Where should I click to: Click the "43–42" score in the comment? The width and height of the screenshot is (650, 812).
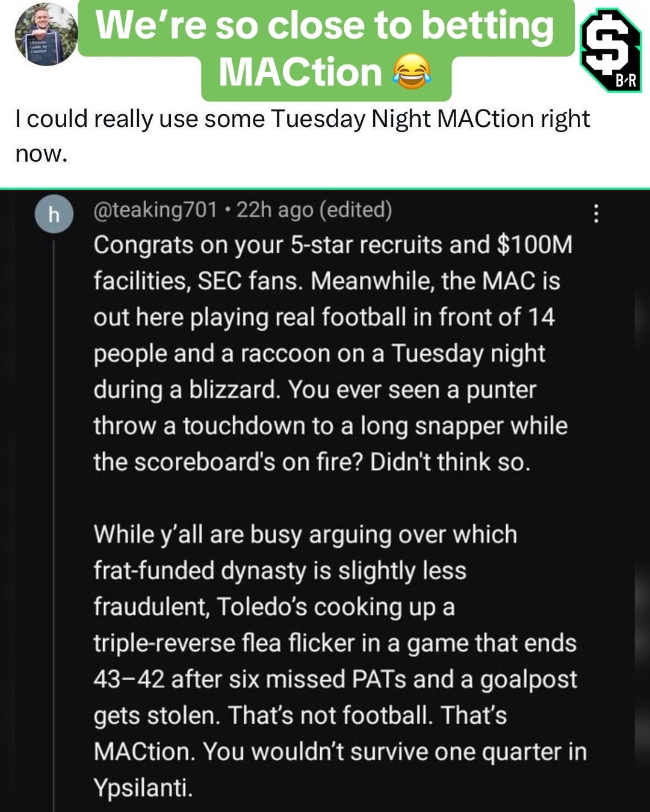coord(128,679)
